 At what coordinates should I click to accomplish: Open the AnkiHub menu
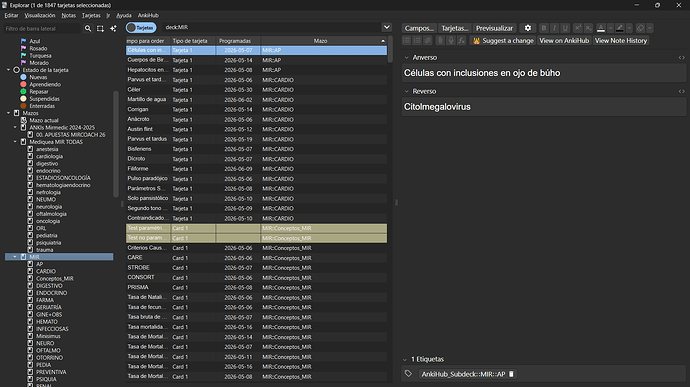(x=148, y=15)
